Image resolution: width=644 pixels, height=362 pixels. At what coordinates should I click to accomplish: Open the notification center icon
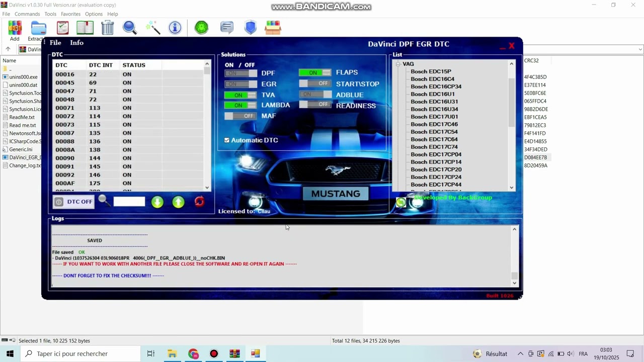pos(630,353)
